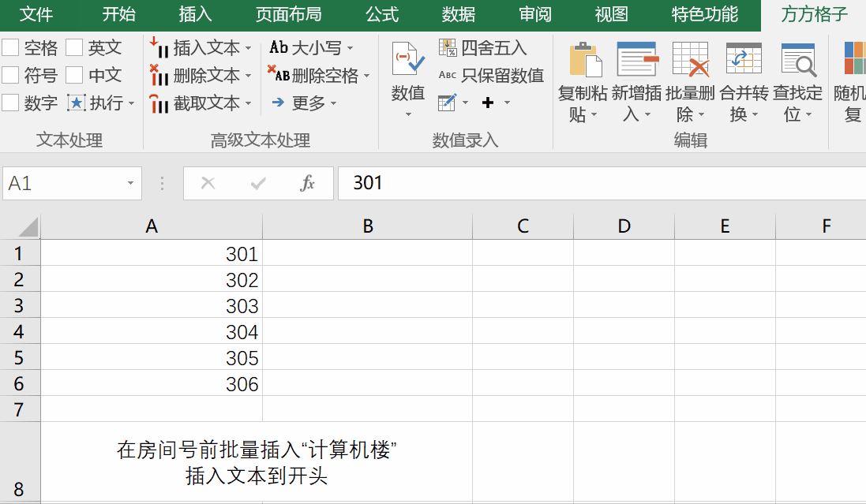
Task: Toggle the 英文 checkbox
Action: point(74,47)
